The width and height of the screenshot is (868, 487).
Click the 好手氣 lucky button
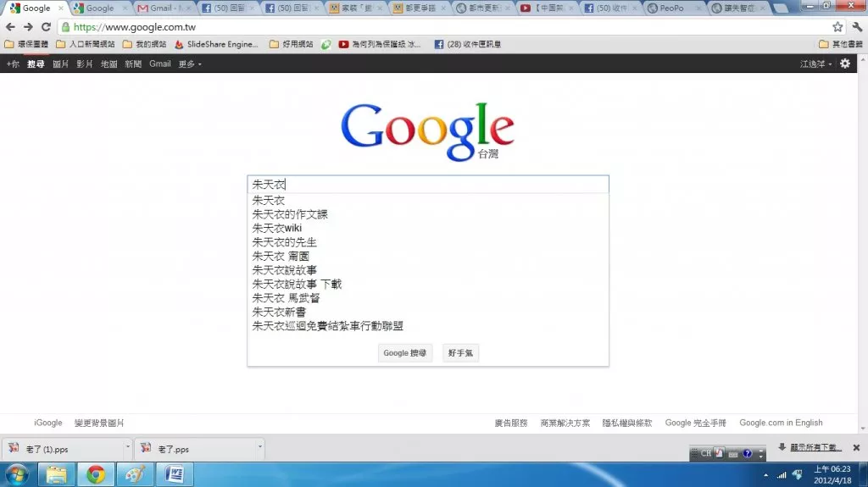[x=460, y=353]
